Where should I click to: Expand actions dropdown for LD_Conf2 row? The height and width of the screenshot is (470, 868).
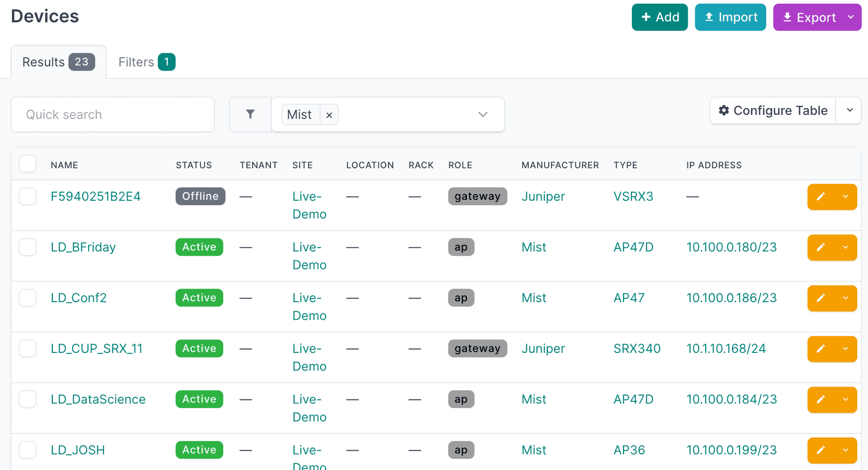[845, 298]
